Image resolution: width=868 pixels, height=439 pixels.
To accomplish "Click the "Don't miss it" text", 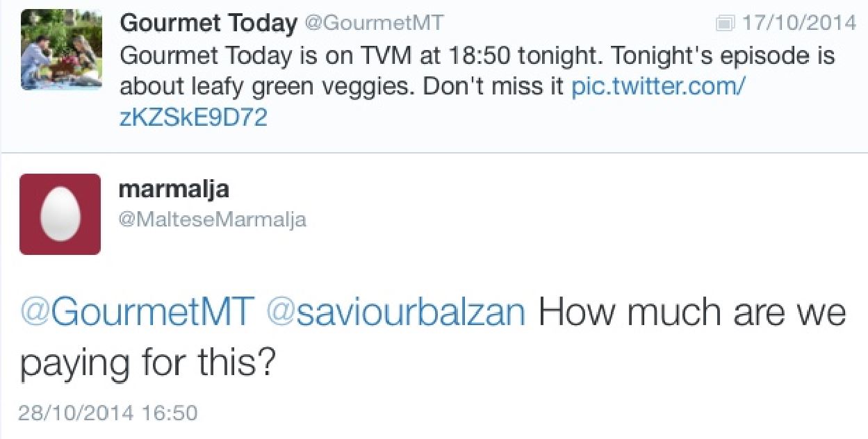I will point(496,88).
